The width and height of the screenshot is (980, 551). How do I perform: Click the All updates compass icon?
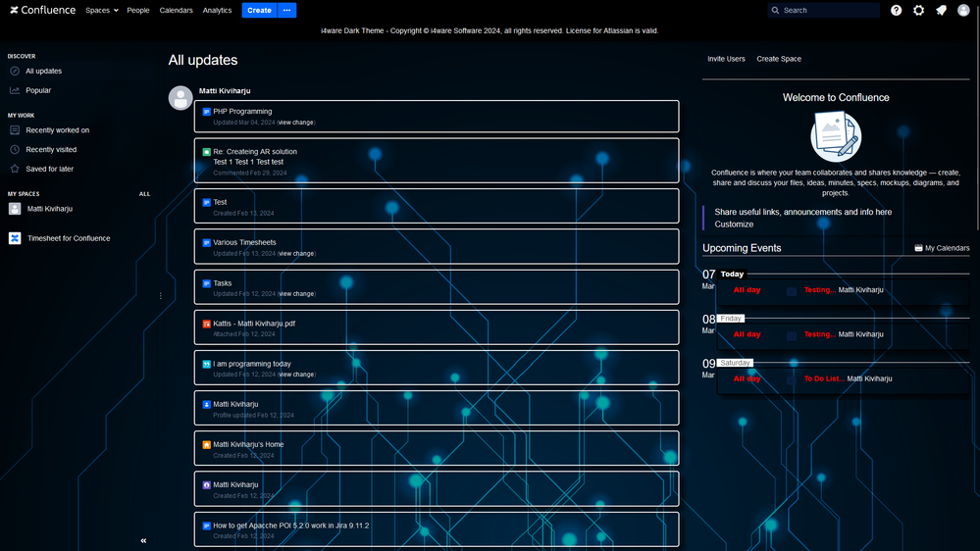click(x=15, y=72)
